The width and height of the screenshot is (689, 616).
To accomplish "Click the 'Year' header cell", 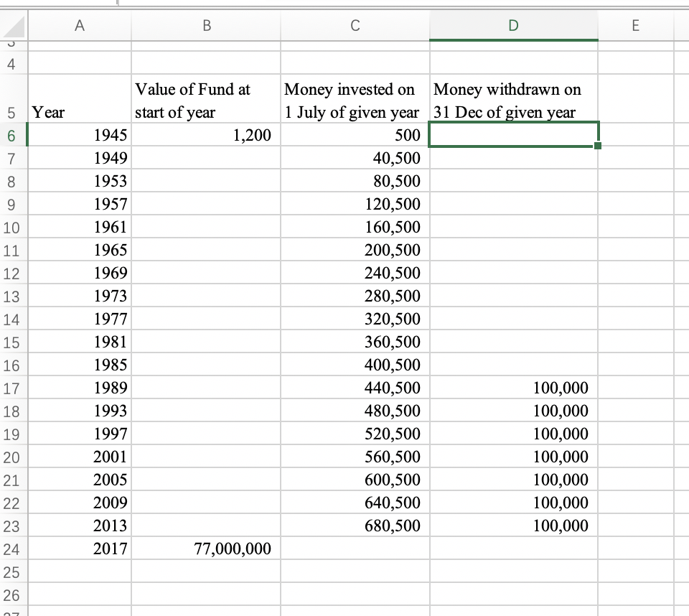I will (80, 98).
